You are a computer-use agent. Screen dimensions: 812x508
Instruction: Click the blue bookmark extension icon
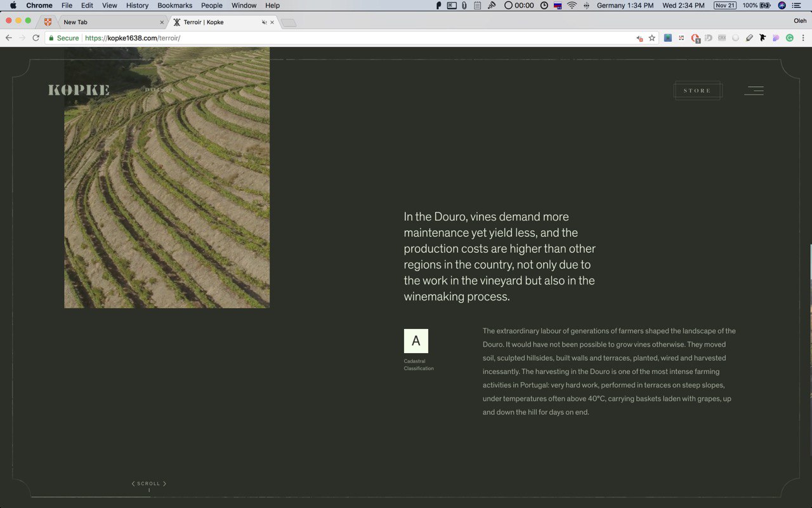pyautogui.click(x=668, y=38)
